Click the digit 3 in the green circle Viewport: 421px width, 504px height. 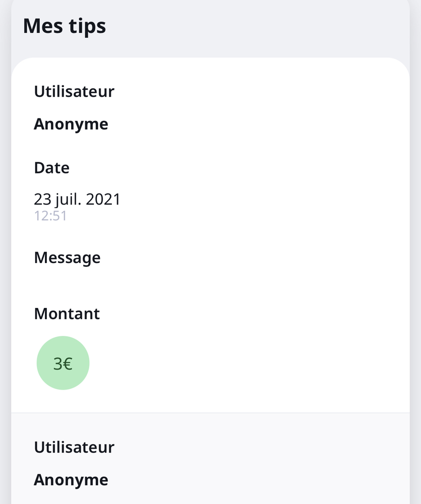click(57, 364)
